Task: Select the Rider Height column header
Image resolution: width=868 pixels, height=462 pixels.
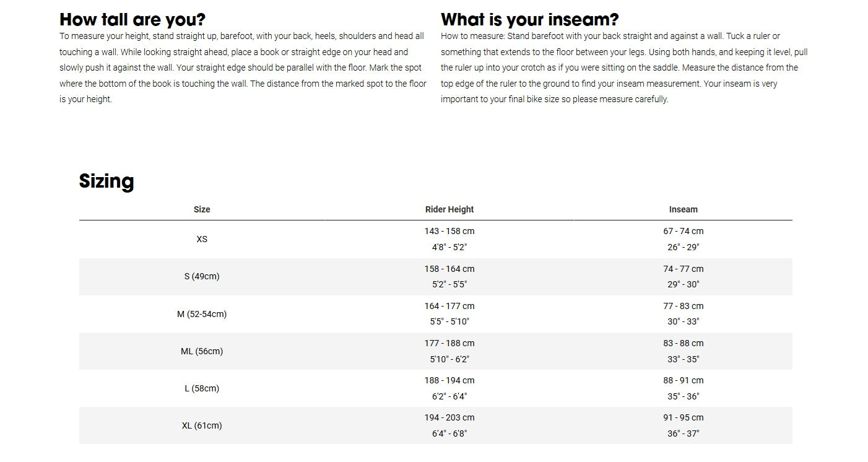Action: pyautogui.click(x=449, y=209)
